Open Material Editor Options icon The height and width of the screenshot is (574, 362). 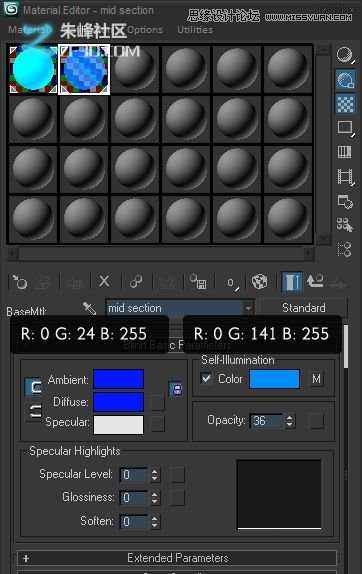pos(345,201)
